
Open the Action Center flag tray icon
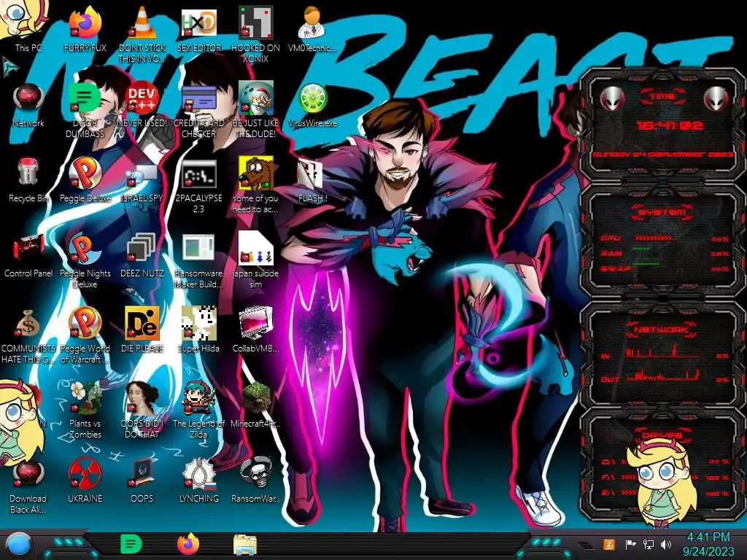click(x=630, y=544)
